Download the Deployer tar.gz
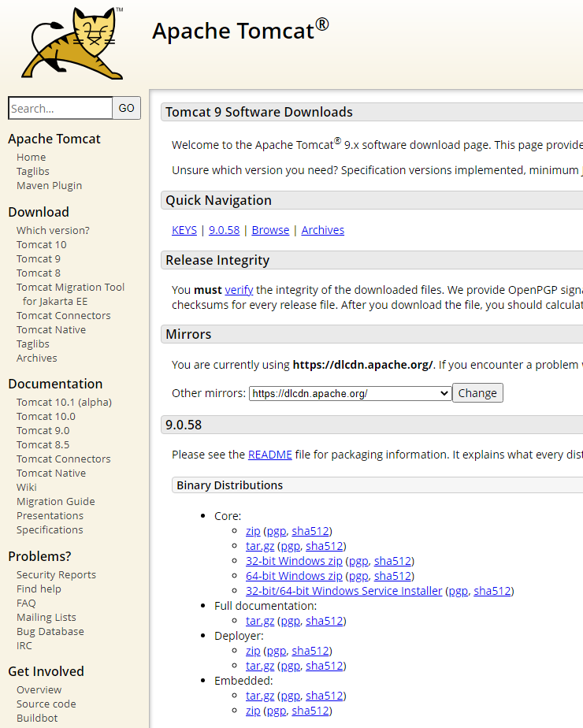 (260, 666)
